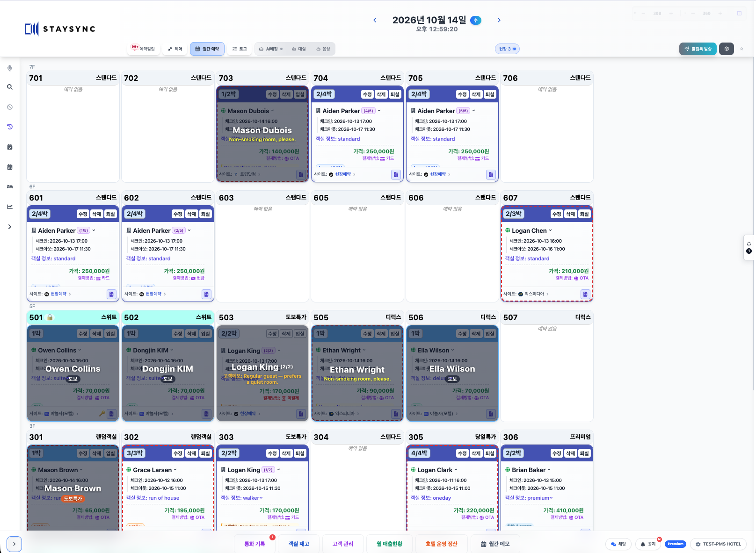Toggle the AI배정 switch
756x553 pixels.
[271, 49]
